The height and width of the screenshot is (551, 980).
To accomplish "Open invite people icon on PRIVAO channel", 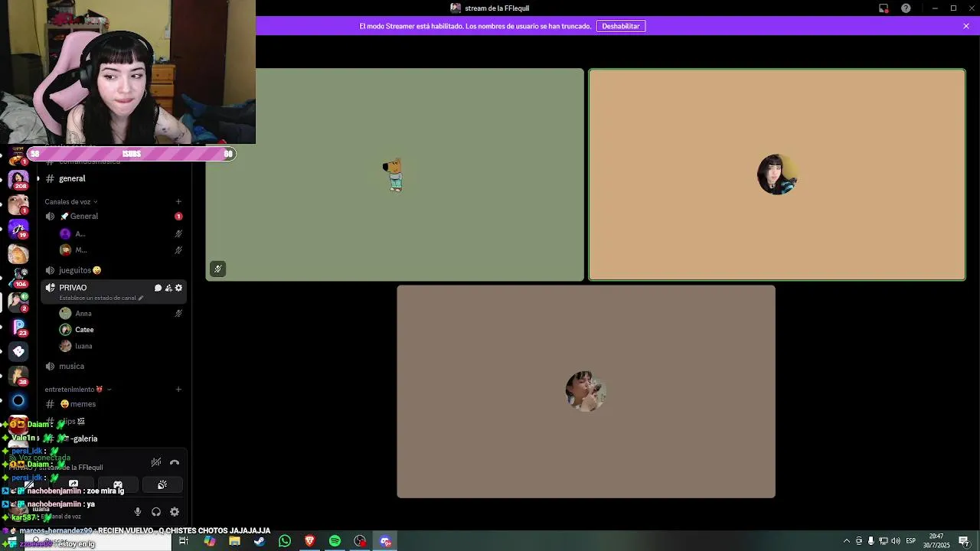I will tap(168, 288).
